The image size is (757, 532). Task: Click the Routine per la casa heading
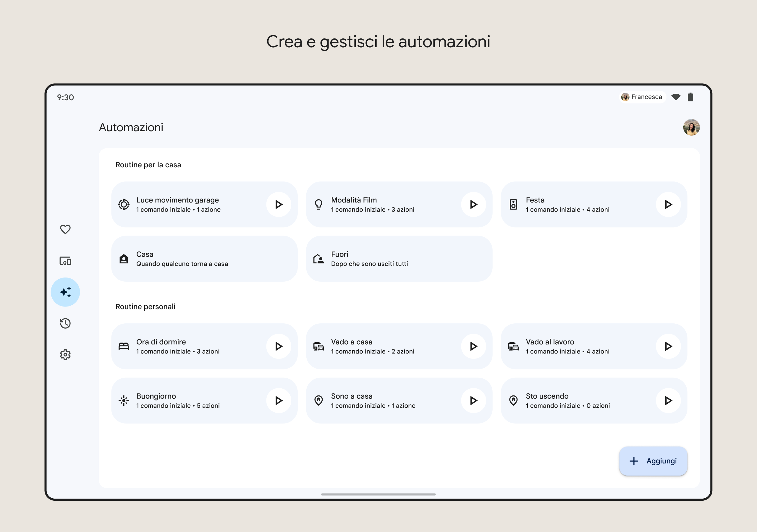[148, 165]
